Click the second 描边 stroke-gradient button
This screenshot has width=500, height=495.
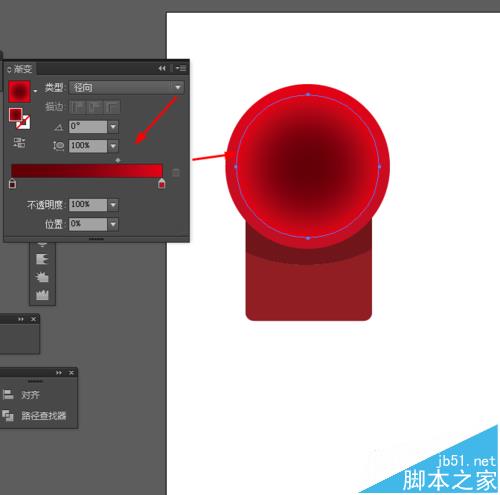click(95, 107)
